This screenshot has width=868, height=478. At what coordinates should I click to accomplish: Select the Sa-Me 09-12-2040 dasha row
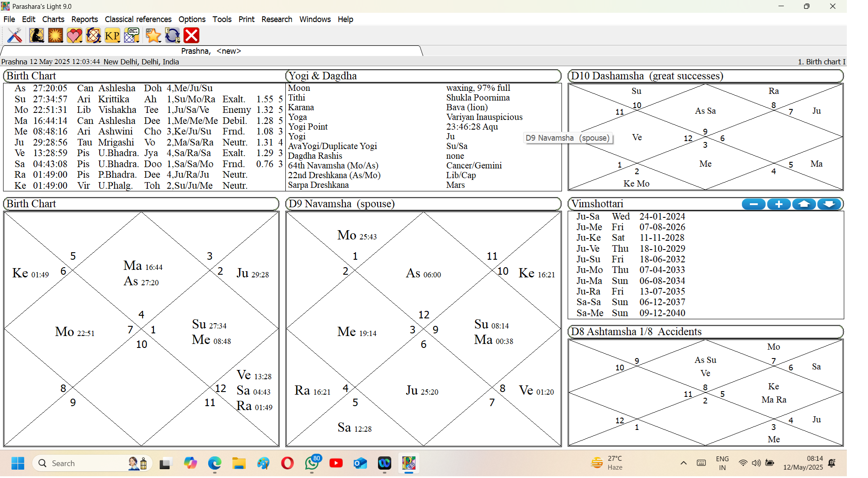pyautogui.click(x=631, y=313)
